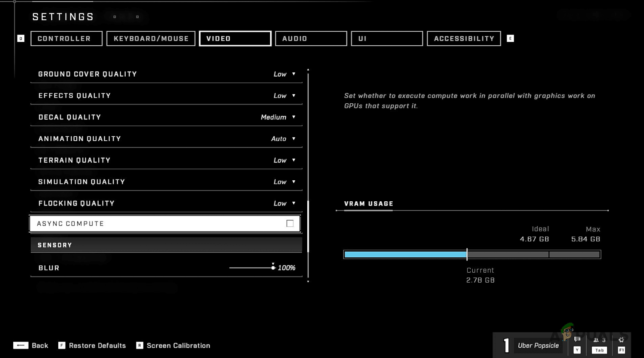
Task: Switch to the Controller tab
Action: (x=67, y=39)
